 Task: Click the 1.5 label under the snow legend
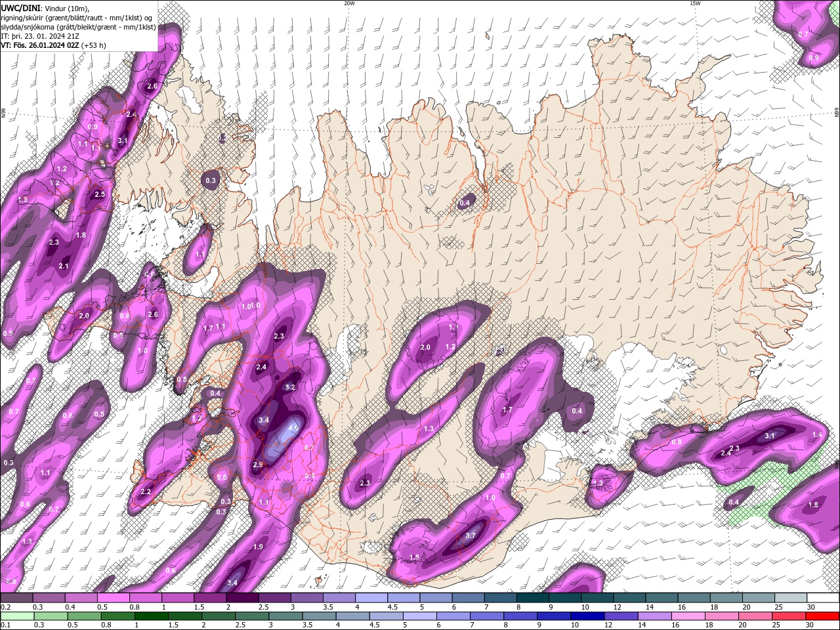(198, 607)
